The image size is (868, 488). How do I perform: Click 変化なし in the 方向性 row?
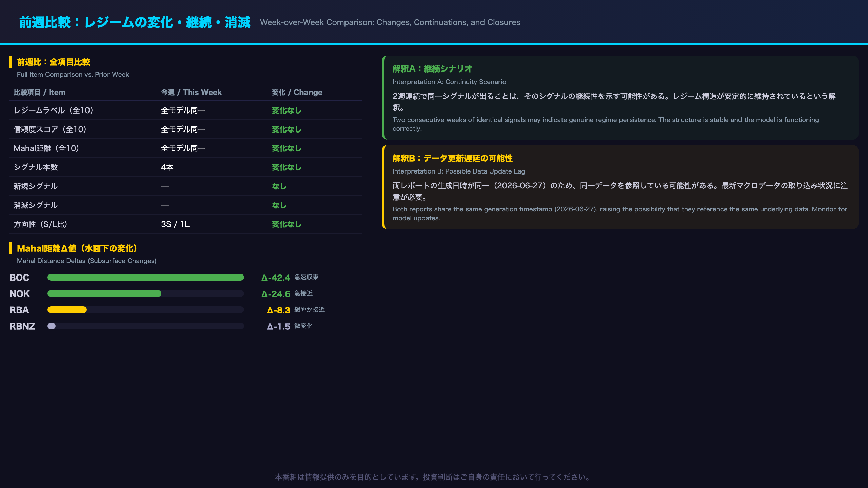pos(287,224)
